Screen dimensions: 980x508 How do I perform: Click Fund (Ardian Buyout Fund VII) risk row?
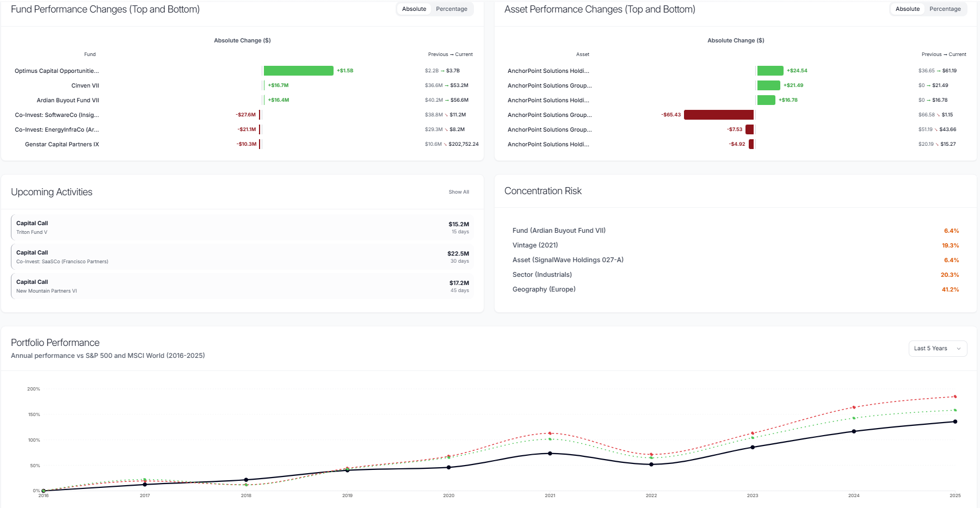pos(736,231)
